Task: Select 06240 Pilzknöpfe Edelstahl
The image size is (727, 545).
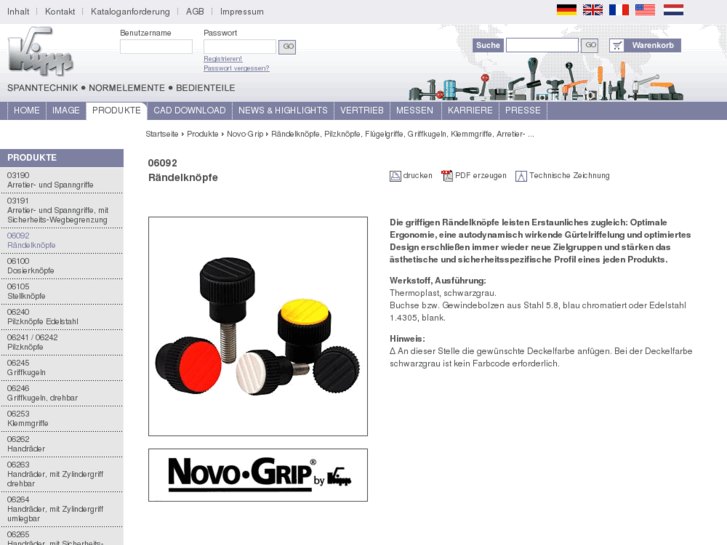Action: (62, 317)
